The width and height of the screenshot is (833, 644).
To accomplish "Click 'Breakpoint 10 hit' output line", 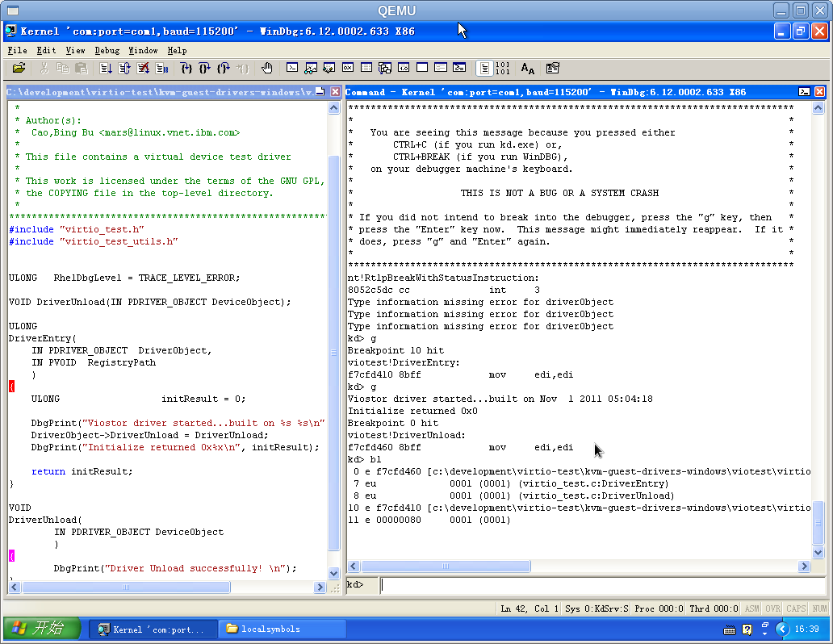I will (x=396, y=351).
